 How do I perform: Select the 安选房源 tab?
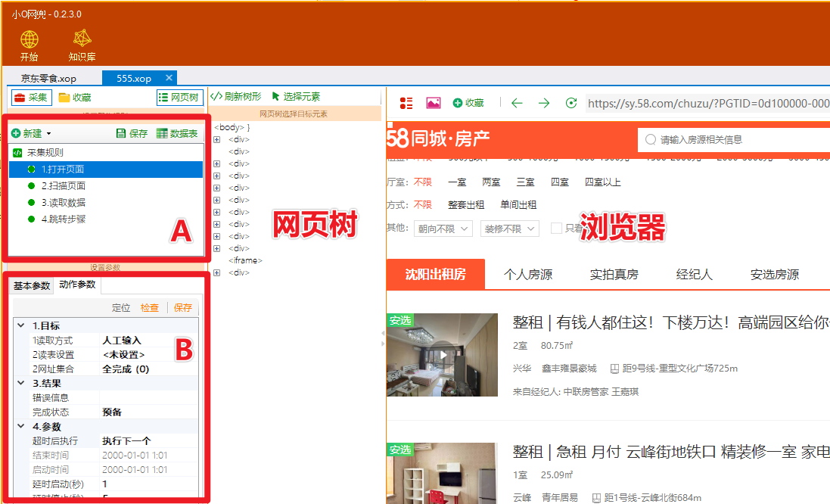[775, 275]
